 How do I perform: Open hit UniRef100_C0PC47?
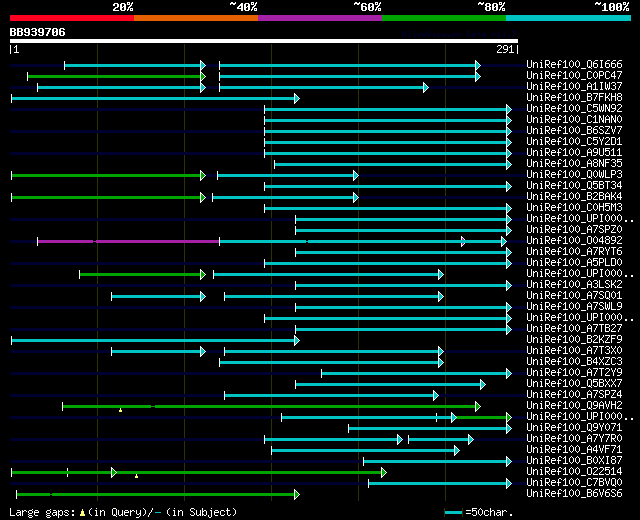pyautogui.click(x=574, y=76)
